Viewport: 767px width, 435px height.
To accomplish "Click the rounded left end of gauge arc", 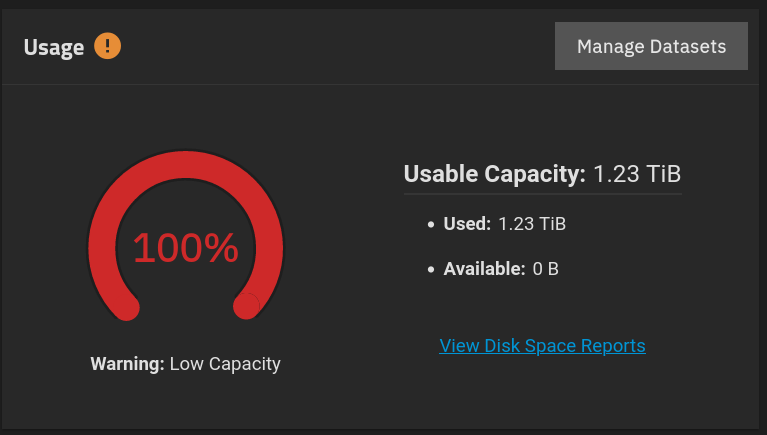I will tap(126, 308).
